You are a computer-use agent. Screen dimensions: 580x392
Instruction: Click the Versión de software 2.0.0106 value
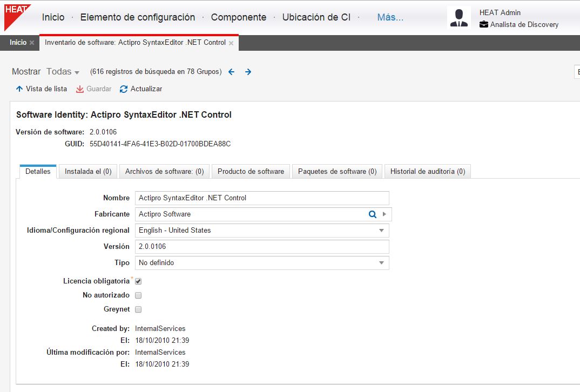pyautogui.click(x=103, y=132)
